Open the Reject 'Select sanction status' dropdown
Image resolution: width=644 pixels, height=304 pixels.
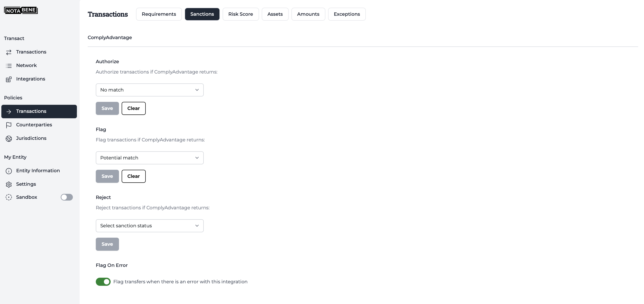[150, 226]
